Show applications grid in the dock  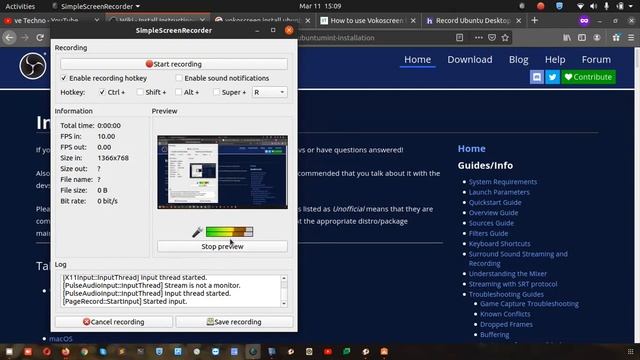click(x=630, y=351)
